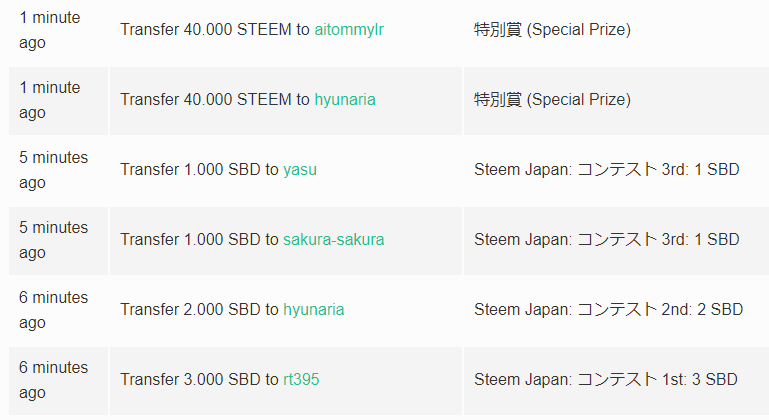The width and height of the screenshot is (769, 420).
Task: Click the timestamp of the aitommylr transfer
Action: tap(50, 30)
